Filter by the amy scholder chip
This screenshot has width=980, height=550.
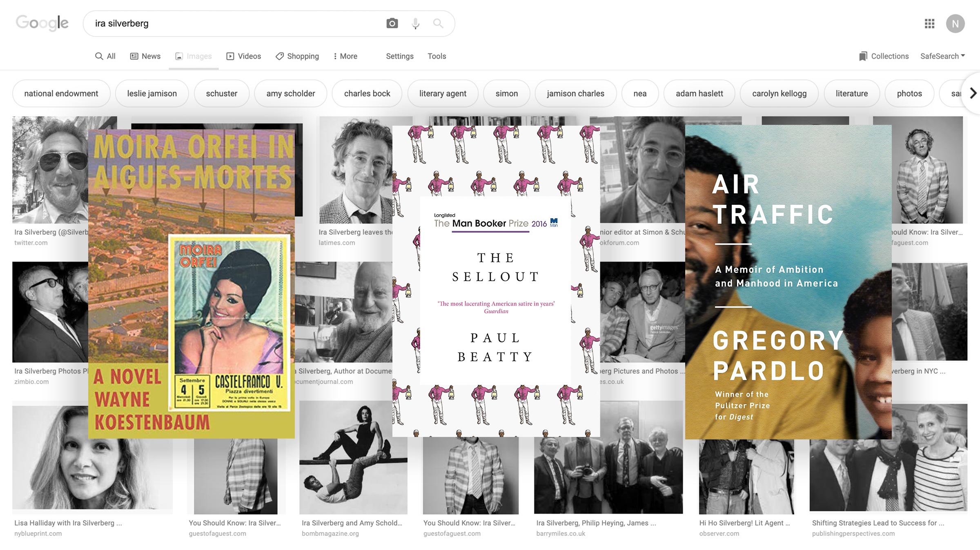coord(291,93)
